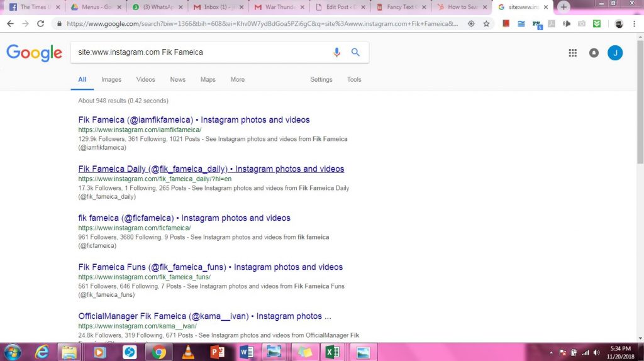
Task: Switch to PowerPoint in the taskbar
Action: (x=218, y=352)
